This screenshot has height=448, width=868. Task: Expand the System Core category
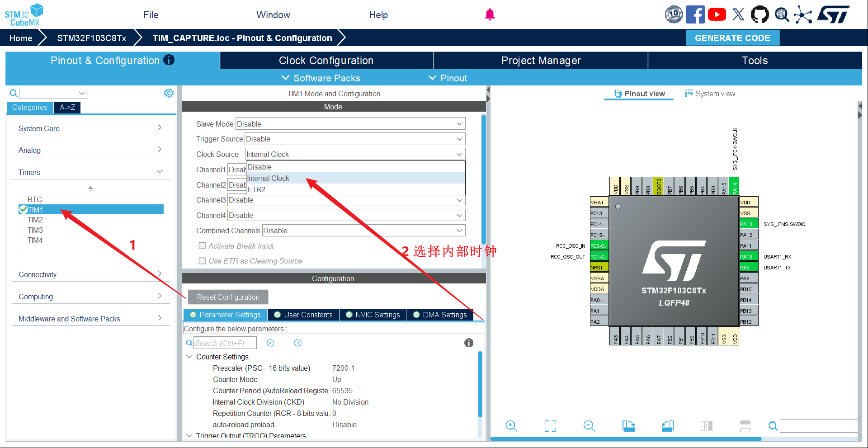[90, 128]
